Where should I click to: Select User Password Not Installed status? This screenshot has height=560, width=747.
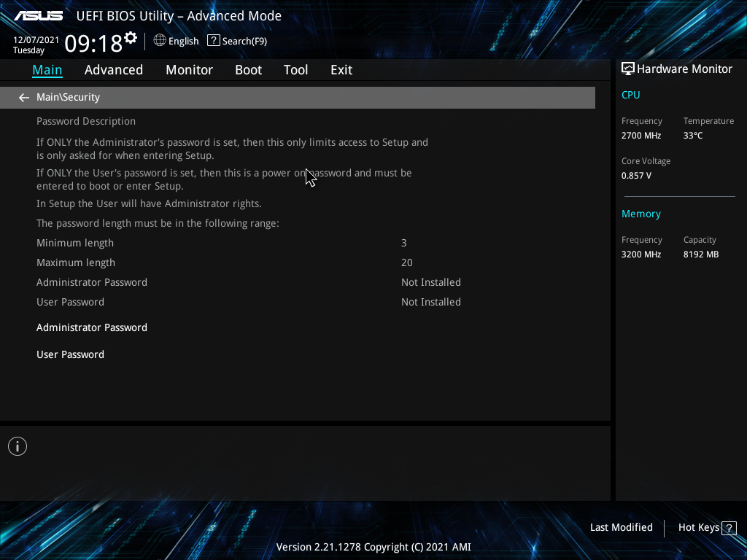pos(430,302)
